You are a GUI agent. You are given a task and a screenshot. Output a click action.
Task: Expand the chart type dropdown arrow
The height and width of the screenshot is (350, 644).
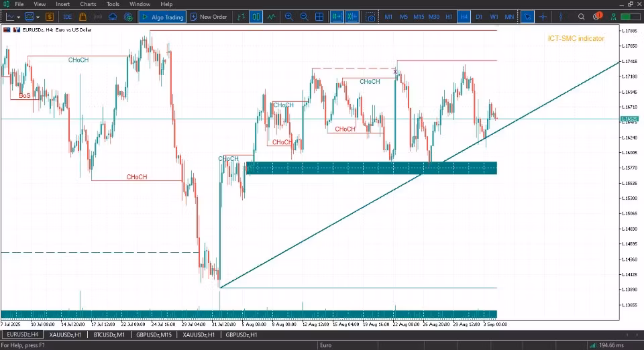tap(19, 17)
